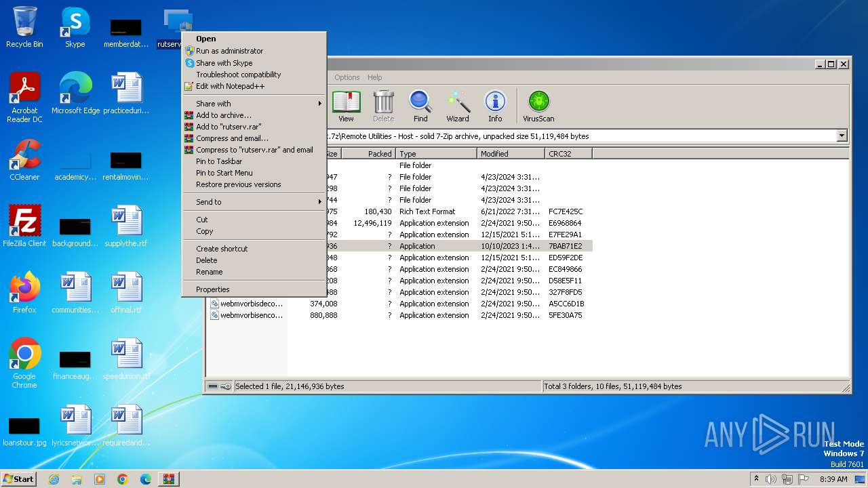Click the View toolbar icon in WinRAR
This screenshot has height=488, width=868.
346,106
